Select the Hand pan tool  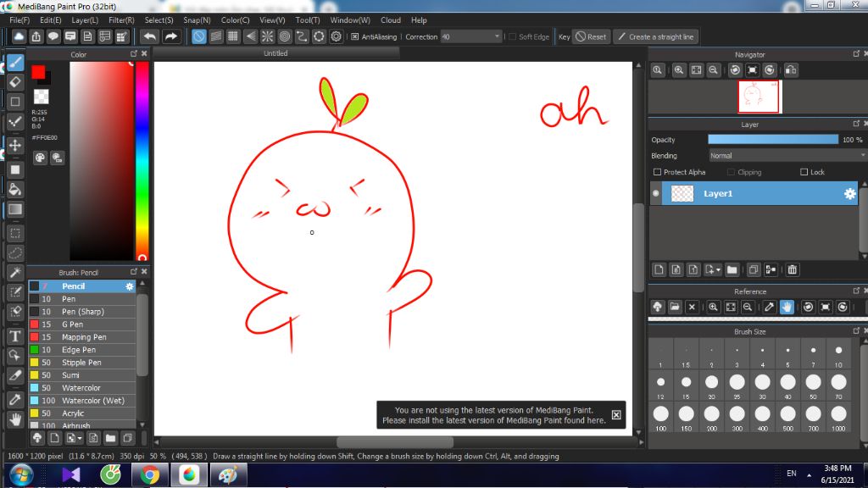15,420
